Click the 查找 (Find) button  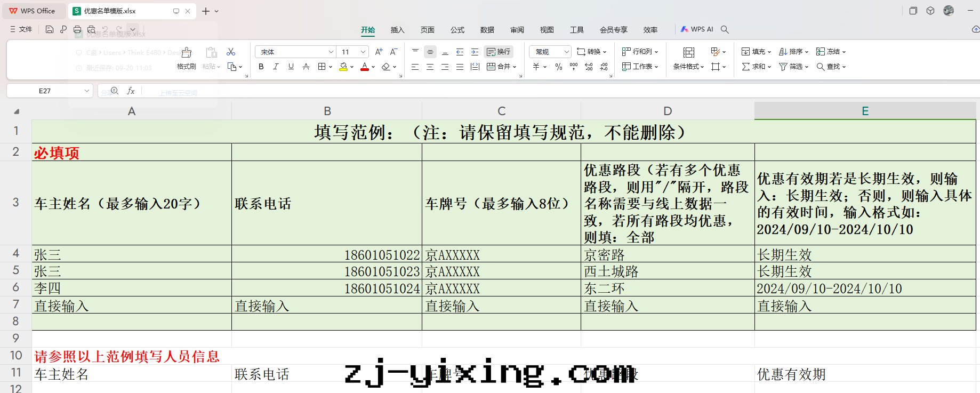(831, 67)
